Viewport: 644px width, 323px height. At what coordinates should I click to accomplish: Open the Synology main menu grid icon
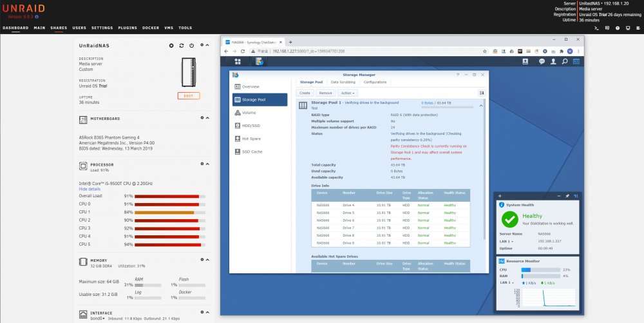tap(238, 62)
